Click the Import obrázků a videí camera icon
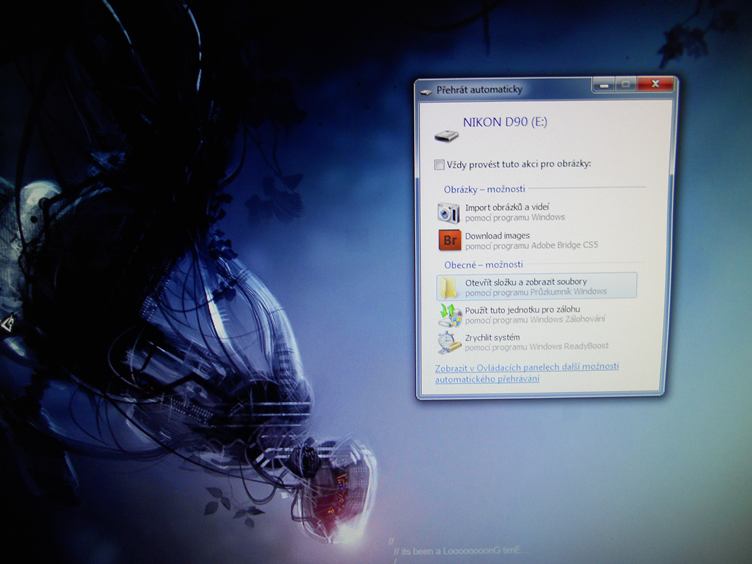The height and width of the screenshot is (564, 752). coord(448,213)
